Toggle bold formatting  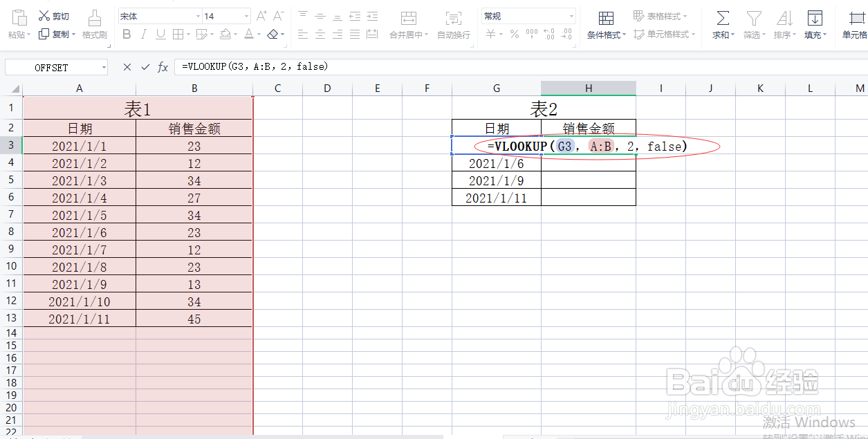click(x=127, y=34)
